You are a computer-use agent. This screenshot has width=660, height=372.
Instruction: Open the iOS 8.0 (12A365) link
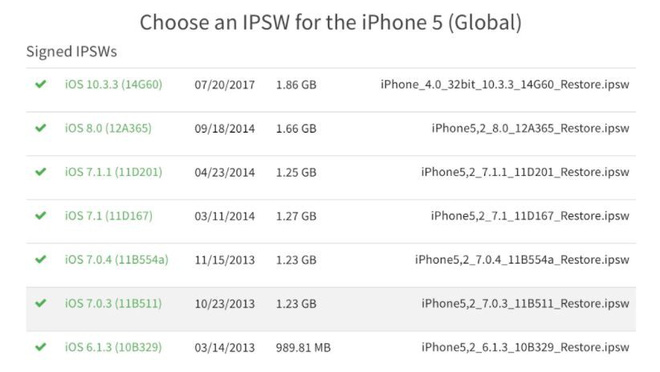pyautogui.click(x=108, y=128)
